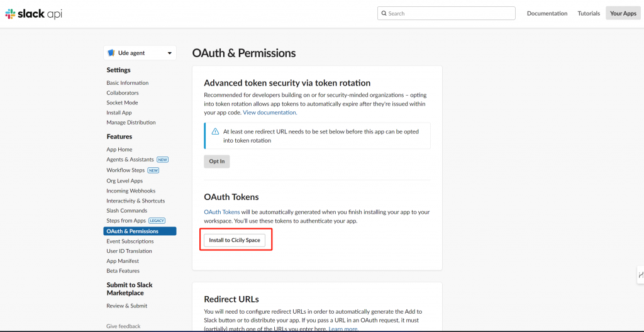
Task: Open the Documentation menu
Action: pos(547,14)
